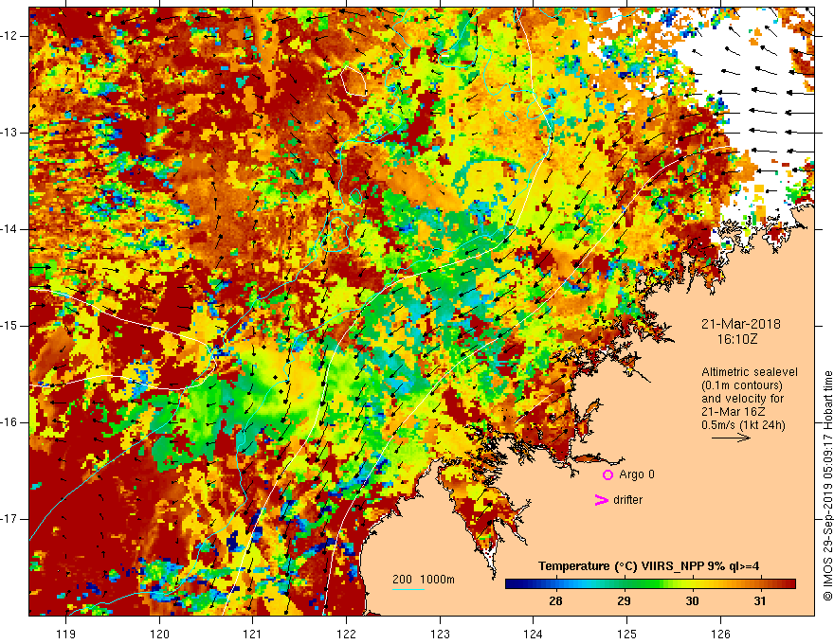Click the longitude axis label 119
Viewport: 834px width, 644px height.
point(66,634)
